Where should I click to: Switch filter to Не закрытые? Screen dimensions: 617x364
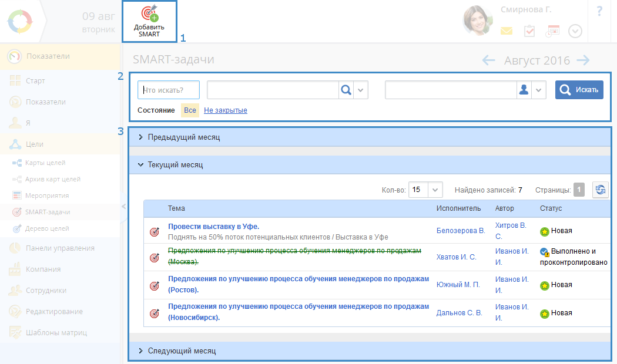click(225, 110)
